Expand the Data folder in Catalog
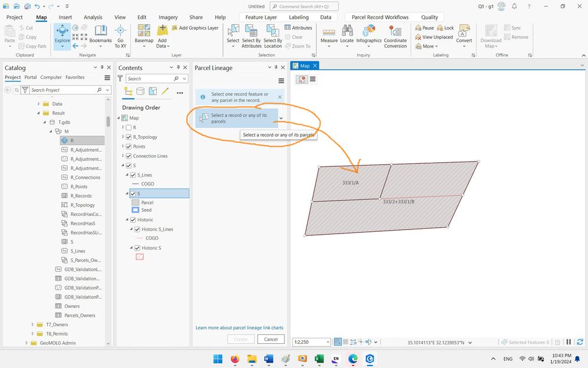The image size is (588, 368). point(38,104)
